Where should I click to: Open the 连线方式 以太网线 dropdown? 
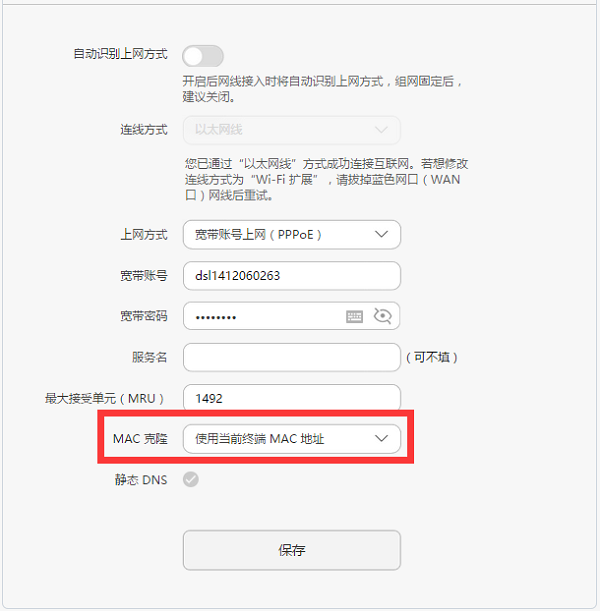(291, 129)
